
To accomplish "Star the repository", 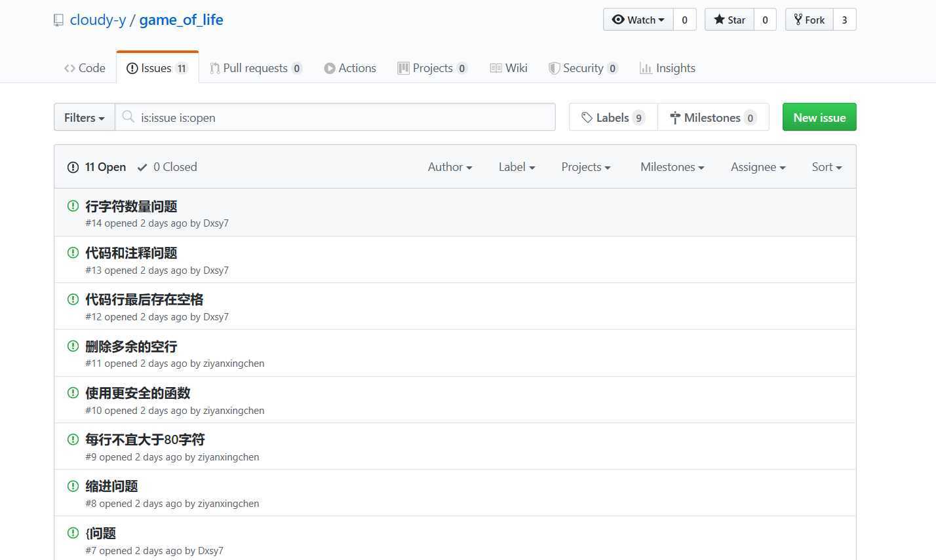I will (x=730, y=20).
